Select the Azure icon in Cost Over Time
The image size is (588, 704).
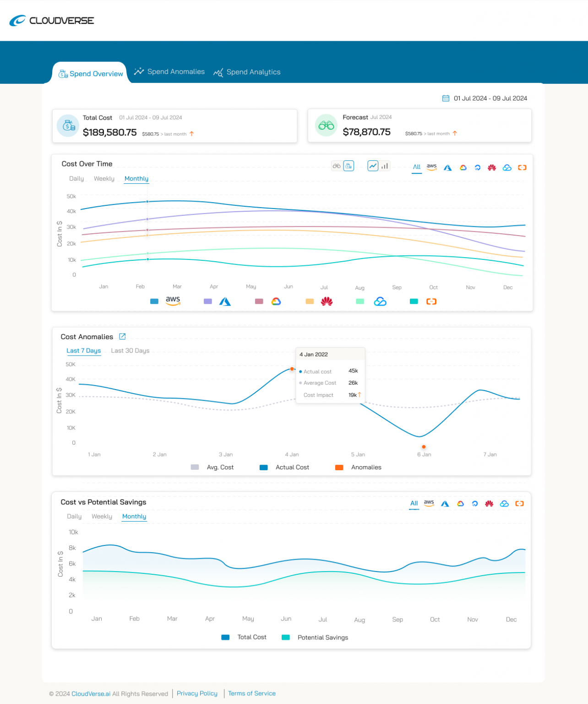point(447,167)
